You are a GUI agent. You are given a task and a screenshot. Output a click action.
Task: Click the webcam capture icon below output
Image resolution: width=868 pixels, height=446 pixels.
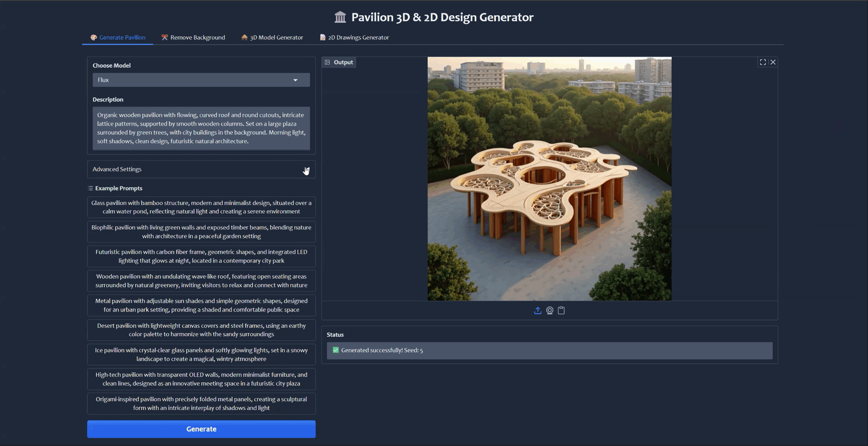(550, 310)
